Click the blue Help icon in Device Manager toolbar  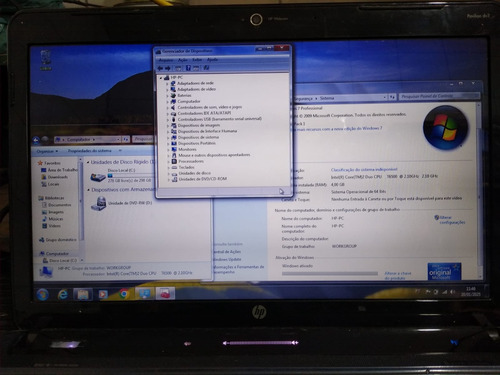click(188, 68)
